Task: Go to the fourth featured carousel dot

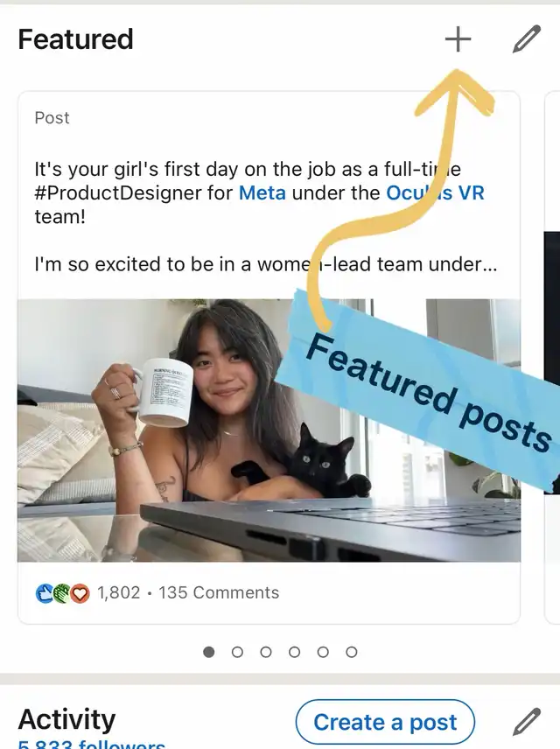Action: tap(294, 652)
